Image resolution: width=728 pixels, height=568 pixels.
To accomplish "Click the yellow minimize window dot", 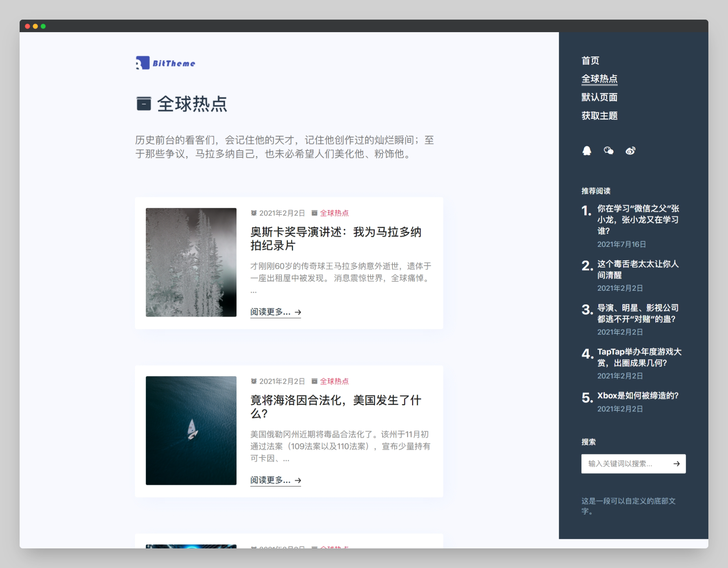I will [x=35, y=26].
